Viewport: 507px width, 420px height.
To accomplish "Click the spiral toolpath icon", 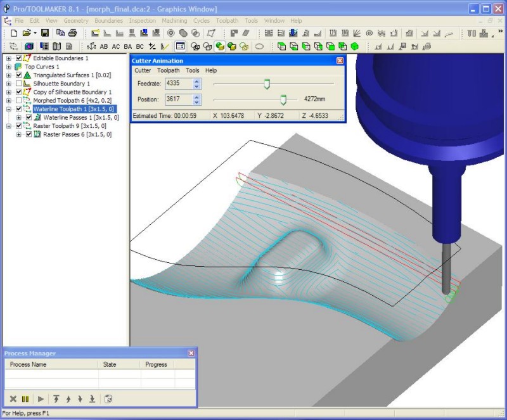I will pos(369,34).
